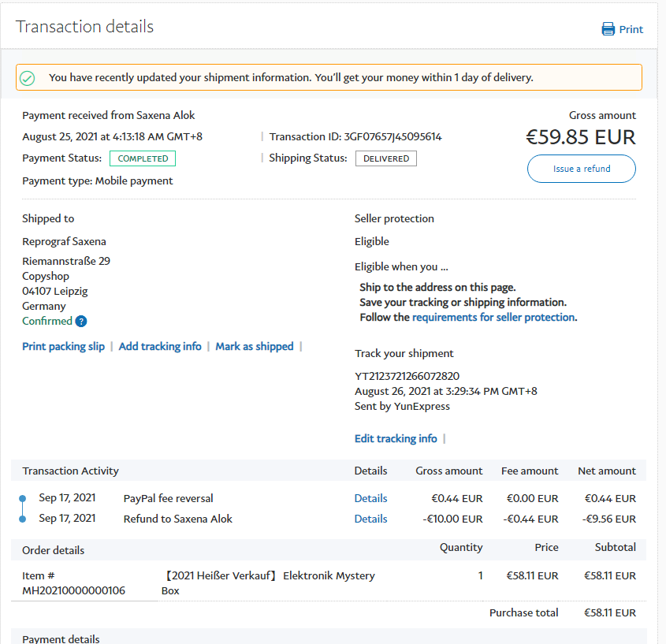Viewport: 666px width, 644px height.
Task: Click the green Confirmed address label
Action: (47, 322)
